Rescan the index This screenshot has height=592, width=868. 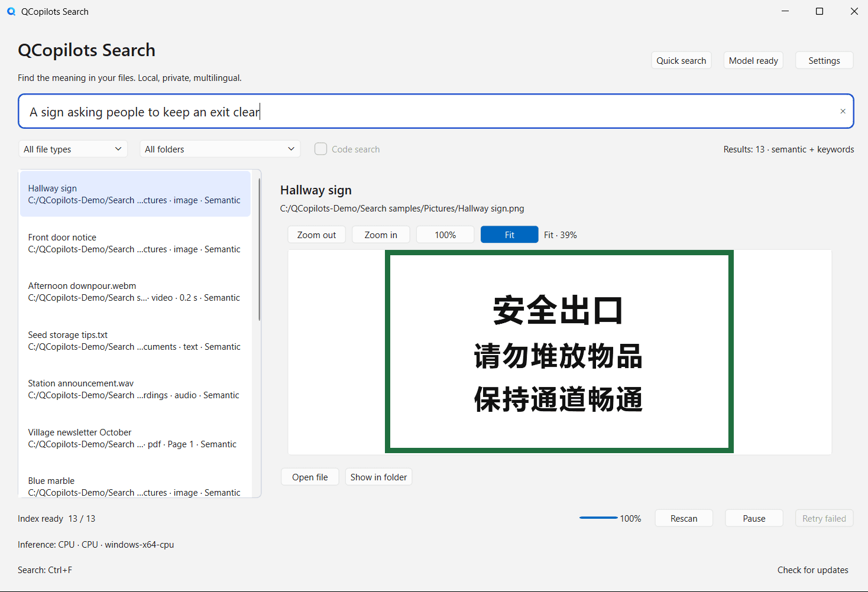pos(684,518)
